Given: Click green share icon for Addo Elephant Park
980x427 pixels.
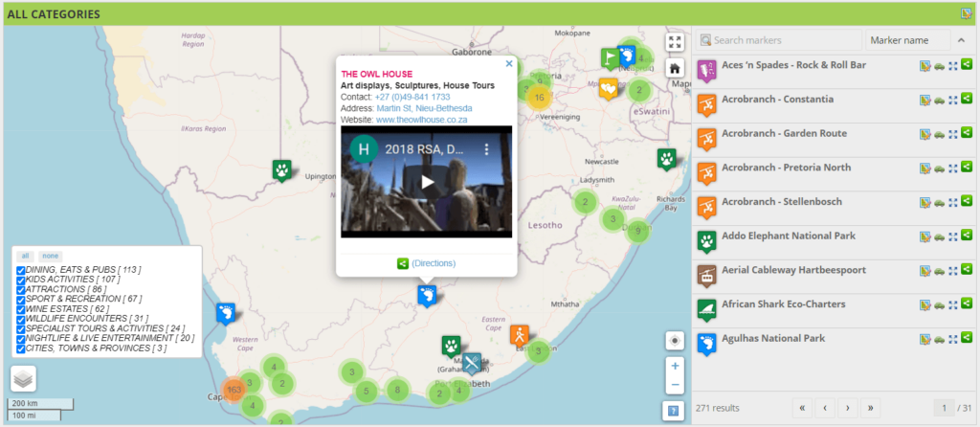Looking at the screenshot, I should tap(967, 236).
